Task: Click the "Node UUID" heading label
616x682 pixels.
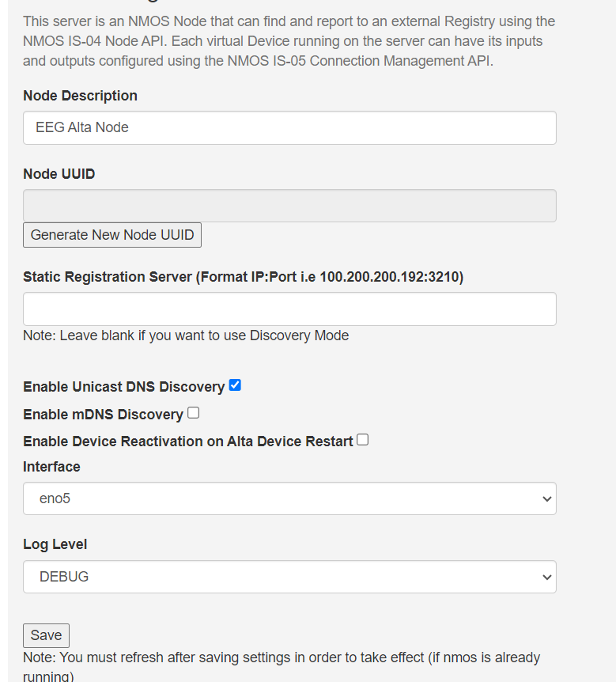Action: [x=59, y=174]
